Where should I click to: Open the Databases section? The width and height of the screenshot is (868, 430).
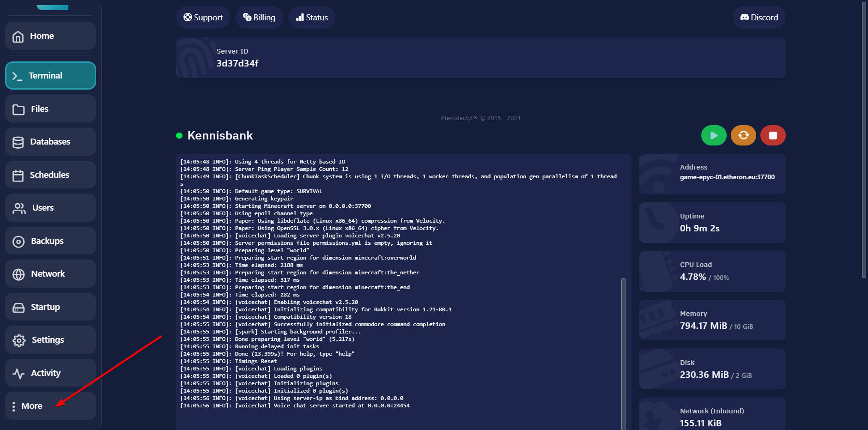pyautogui.click(x=50, y=142)
